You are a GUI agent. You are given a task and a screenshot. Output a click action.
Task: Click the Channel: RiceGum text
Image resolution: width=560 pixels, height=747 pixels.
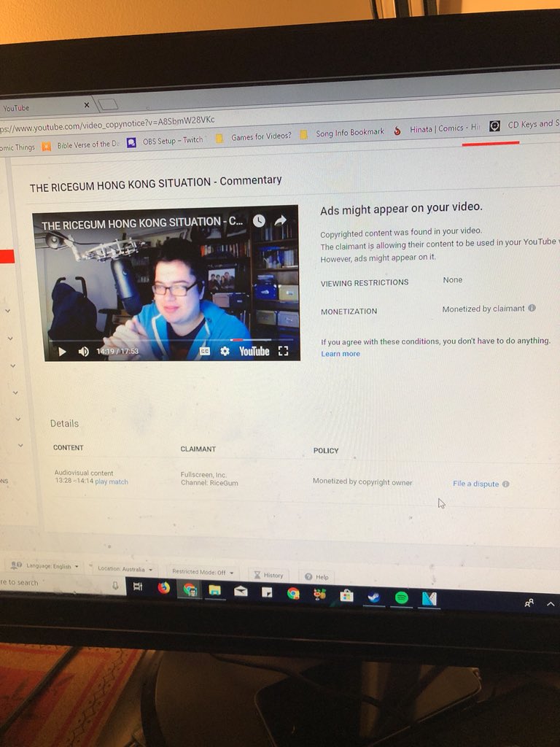pyautogui.click(x=209, y=483)
